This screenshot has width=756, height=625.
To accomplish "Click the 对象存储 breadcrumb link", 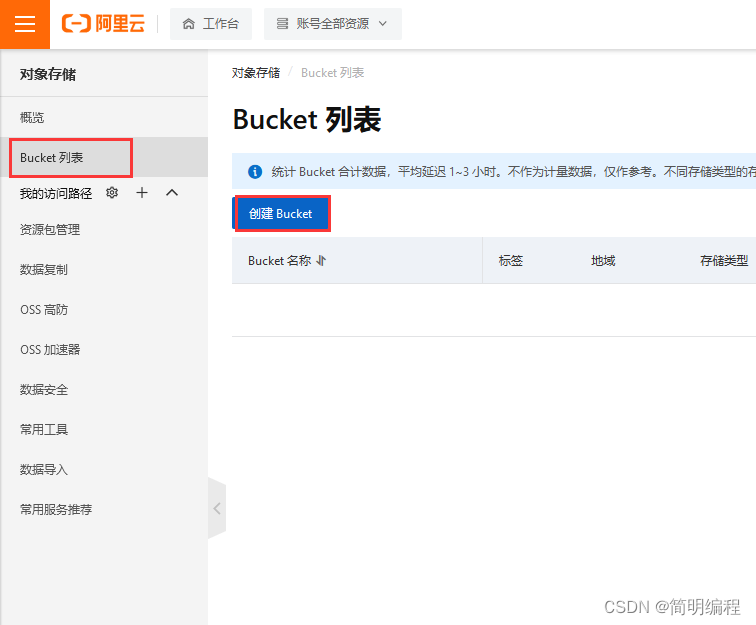I will pyautogui.click(x=256, y=73).
